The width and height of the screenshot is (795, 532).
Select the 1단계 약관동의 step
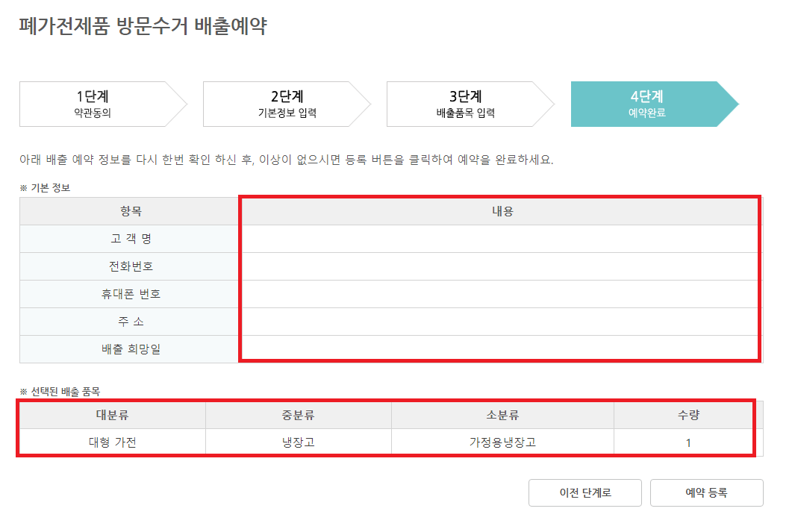(103, 104)
